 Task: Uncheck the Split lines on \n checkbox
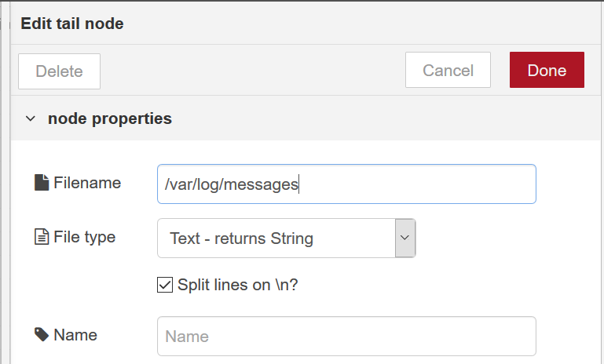coord(165,285)
